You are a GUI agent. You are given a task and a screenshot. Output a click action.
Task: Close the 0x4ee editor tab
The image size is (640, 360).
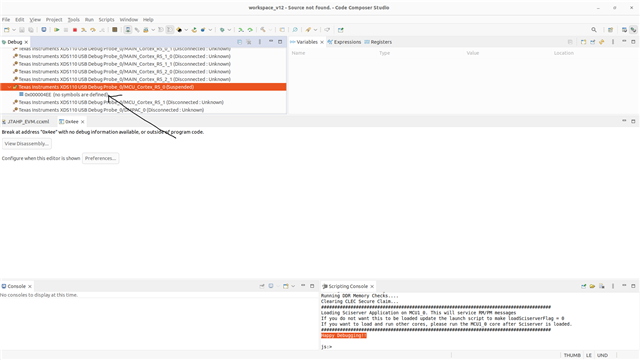(x=82, y=122)
